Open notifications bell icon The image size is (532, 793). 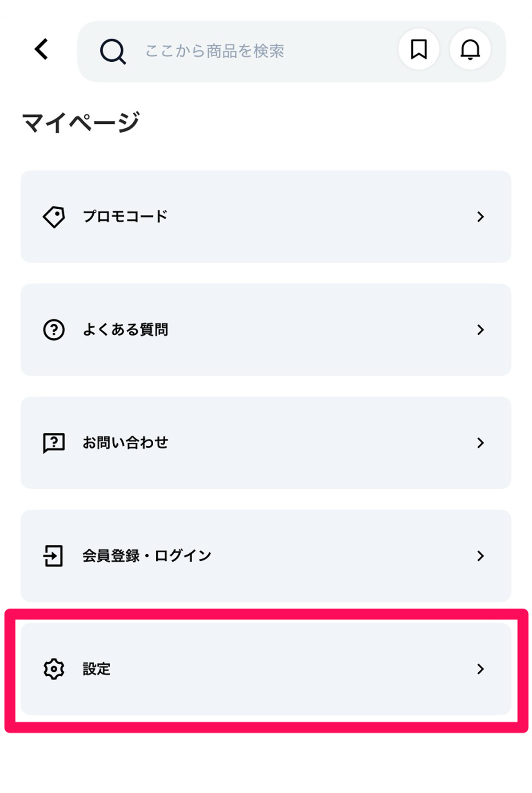470,49
